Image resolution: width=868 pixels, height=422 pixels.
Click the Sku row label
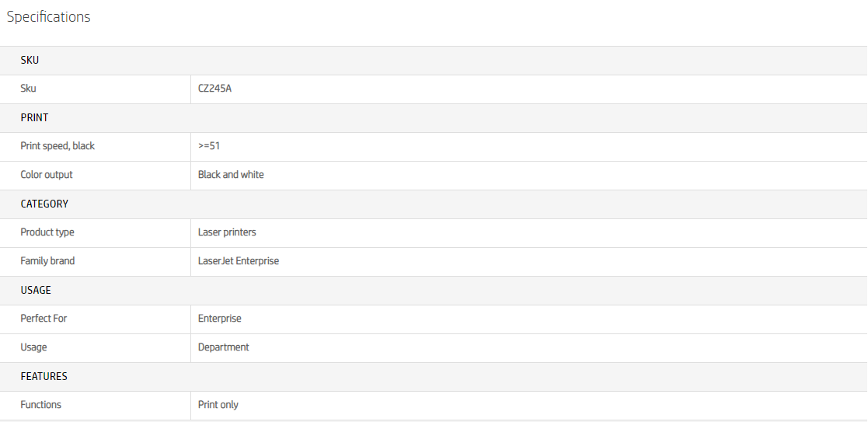[28, 89]
